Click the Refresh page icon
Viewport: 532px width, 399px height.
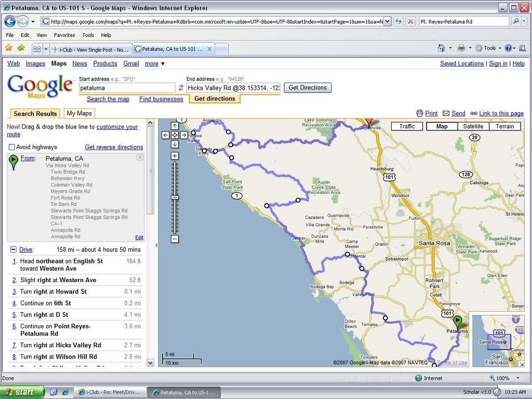point(398,21)
